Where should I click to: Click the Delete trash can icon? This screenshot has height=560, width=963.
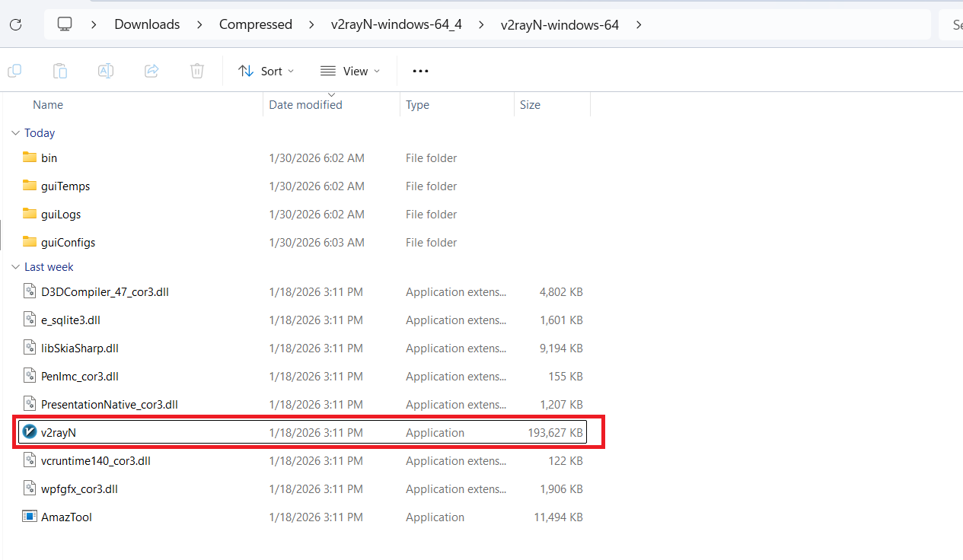pos(197,71)
